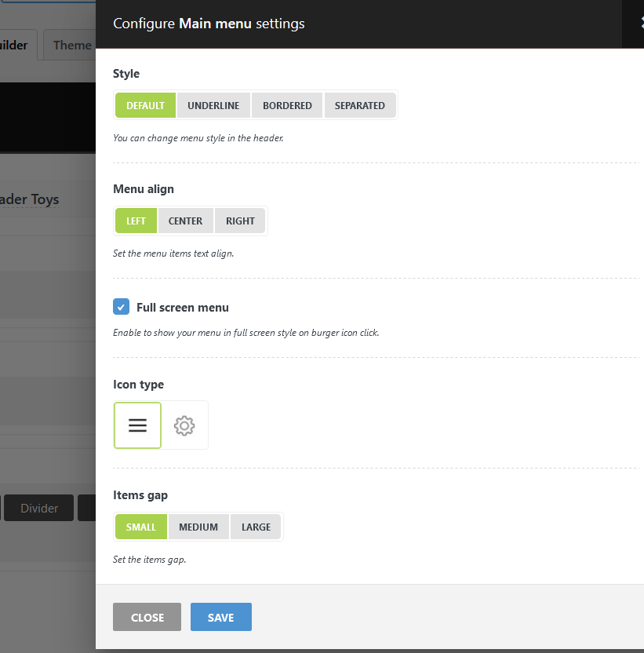The height and width of the screenshot is (653, 644).
Task: Set menu align to Right
Action: click(x=240, y=221)
